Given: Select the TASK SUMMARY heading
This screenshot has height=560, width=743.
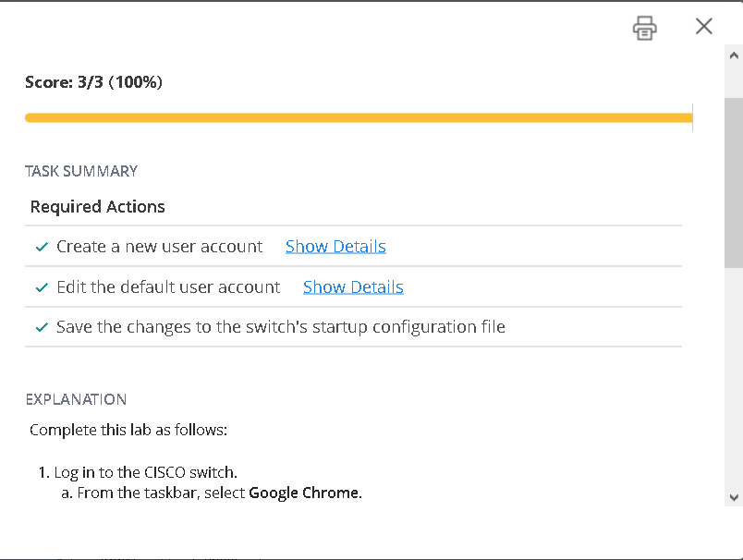Looking at the screenshot, I should click(x=81, y=171).
